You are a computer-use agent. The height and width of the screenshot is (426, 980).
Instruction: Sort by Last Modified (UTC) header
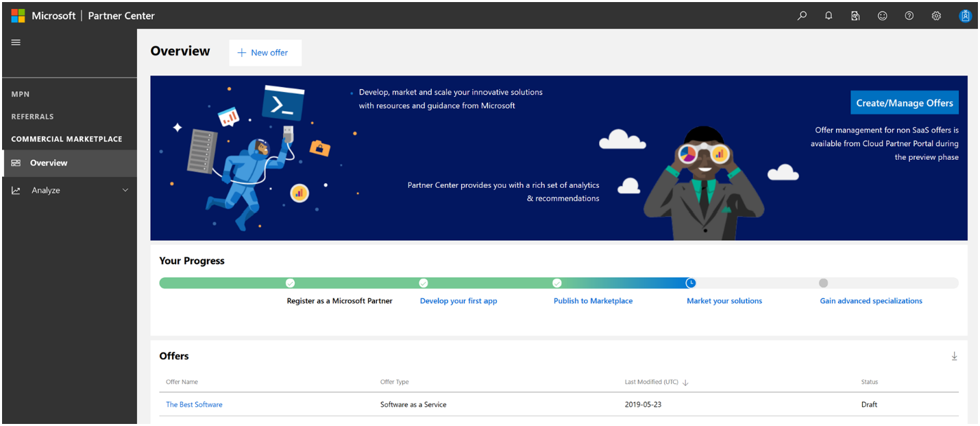[652, 382]
